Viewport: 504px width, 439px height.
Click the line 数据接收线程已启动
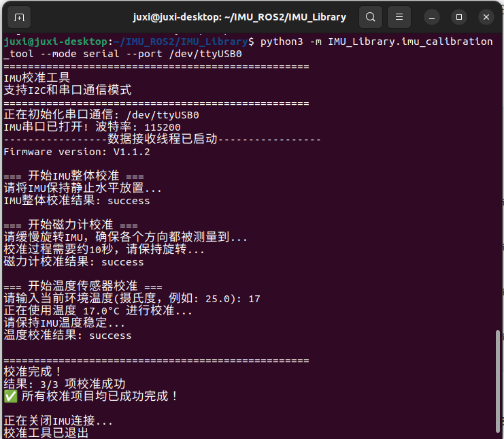click(x=163, y=140)
